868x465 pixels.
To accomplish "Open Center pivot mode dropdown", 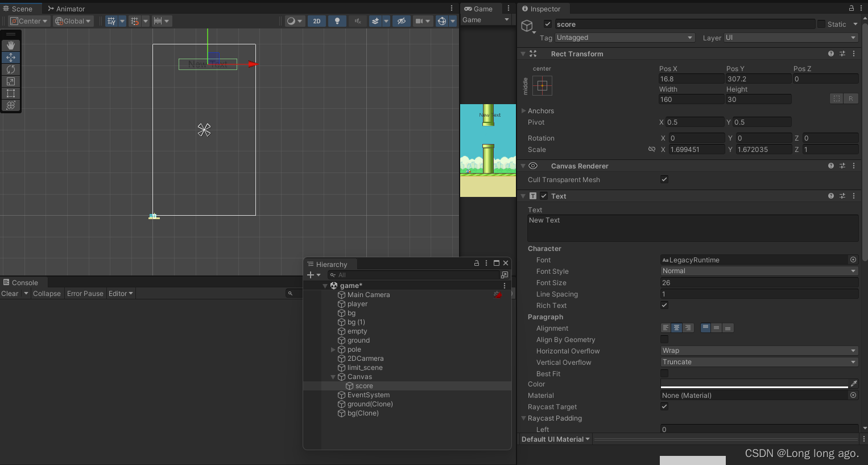I will [29, 21].
